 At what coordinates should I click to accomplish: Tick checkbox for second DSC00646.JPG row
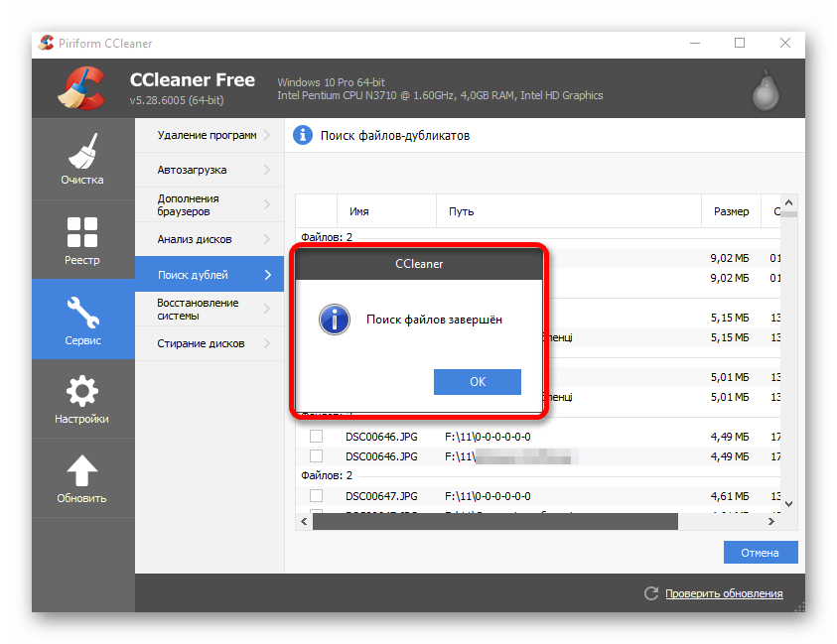[x=316, y=455]
